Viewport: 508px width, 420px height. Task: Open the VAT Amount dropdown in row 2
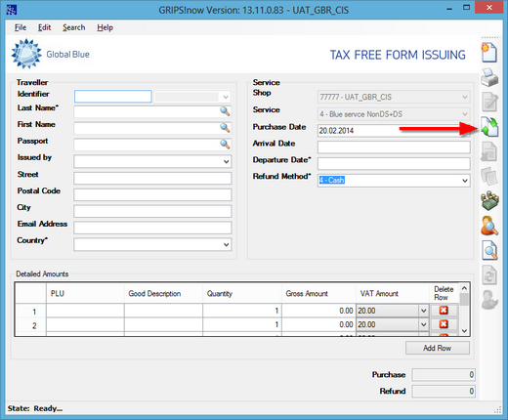click(x=423, y=324)
